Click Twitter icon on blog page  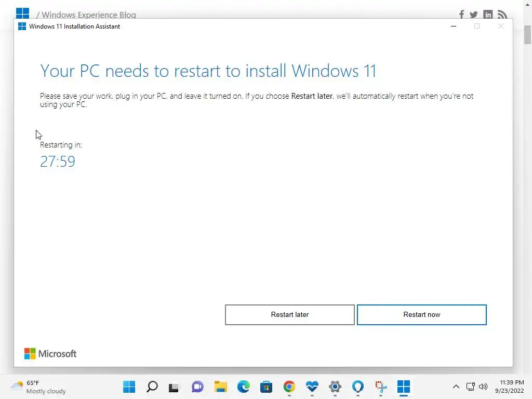(x=474, y=15)
